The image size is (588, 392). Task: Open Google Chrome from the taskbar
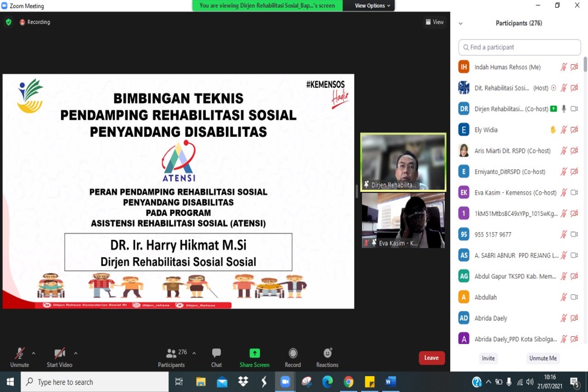tap(349, 382)
